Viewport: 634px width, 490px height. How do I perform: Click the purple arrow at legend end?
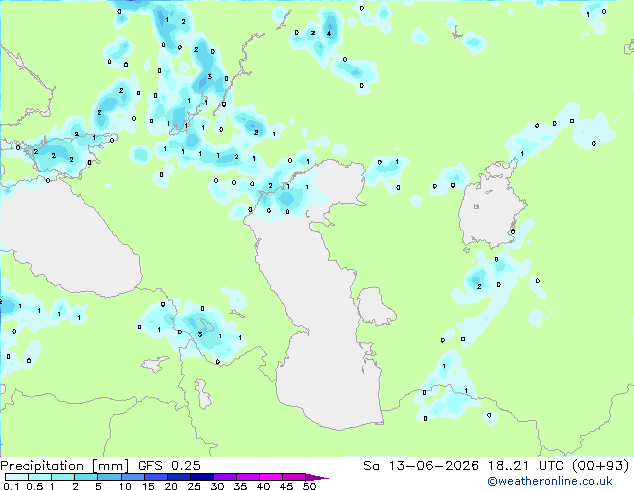317,477
